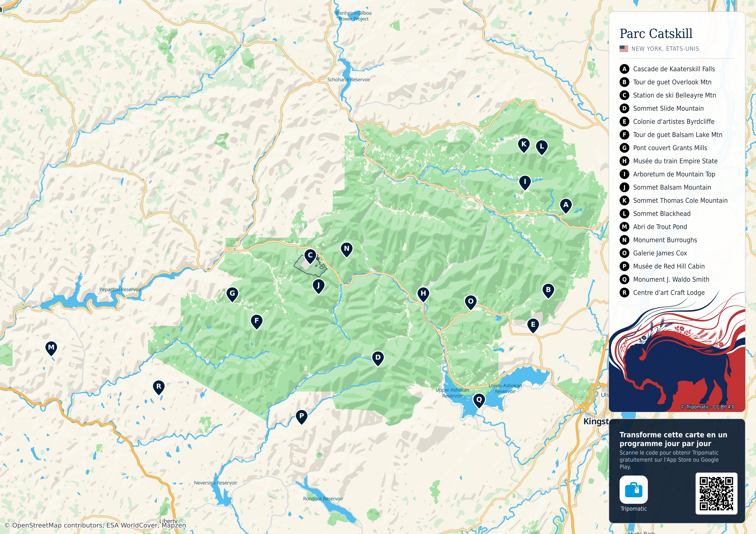Click the United States flag icon
This screenshot has width=756, height=534.
624,49
